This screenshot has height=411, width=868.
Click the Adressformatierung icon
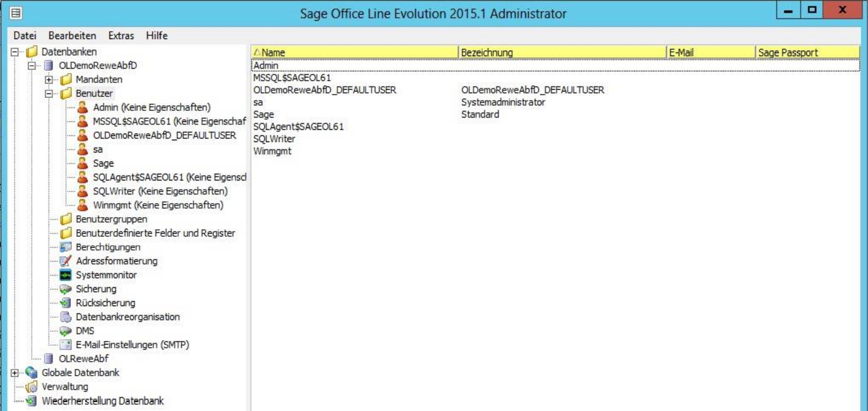65,261
